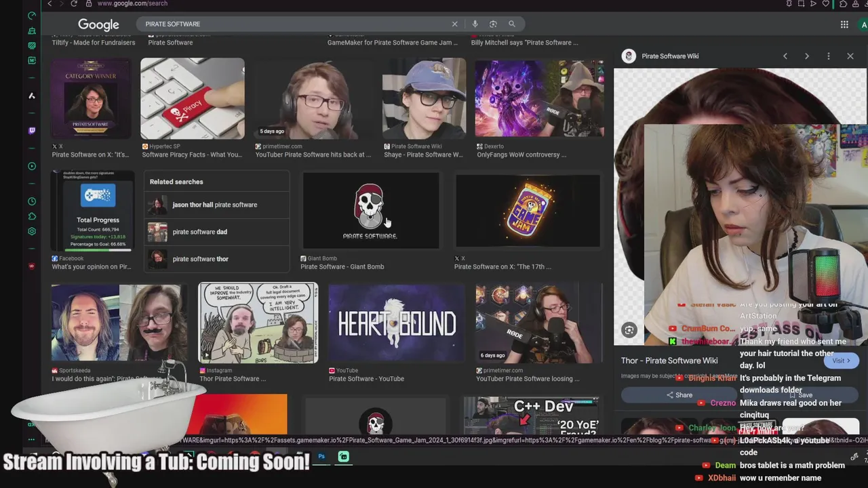Click Billy Mitchell says Pirate Software caption

pyautogui.click(x=524, y=43)
